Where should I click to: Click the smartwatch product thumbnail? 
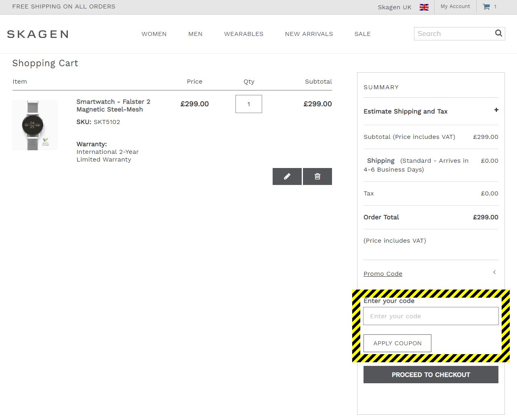point(35,125)
